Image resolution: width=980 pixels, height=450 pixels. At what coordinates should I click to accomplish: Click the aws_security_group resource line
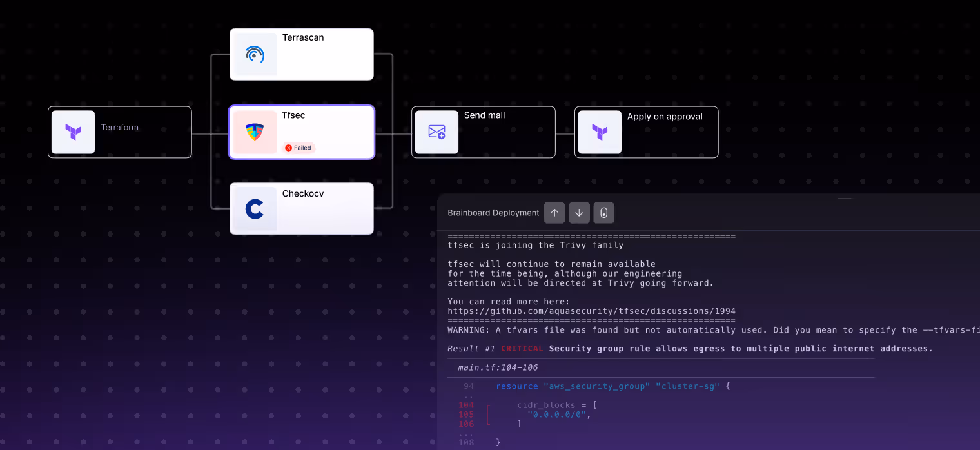click(612, 386)
